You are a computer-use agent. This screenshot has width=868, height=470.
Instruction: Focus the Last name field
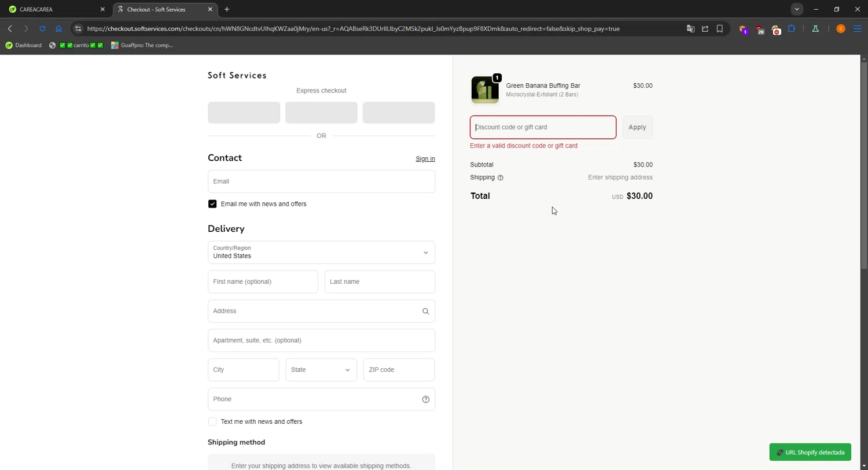pyautogui.click(x=380, y=282)
